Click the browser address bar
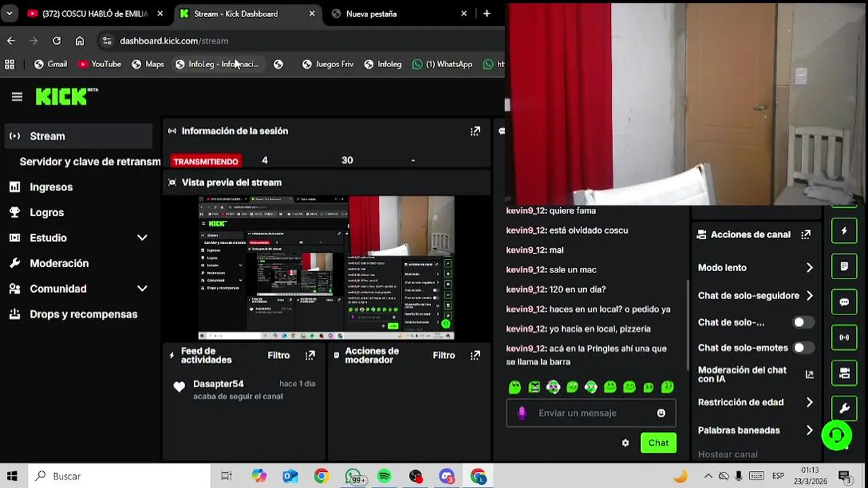868x488 pixels. tap(298, 41)
